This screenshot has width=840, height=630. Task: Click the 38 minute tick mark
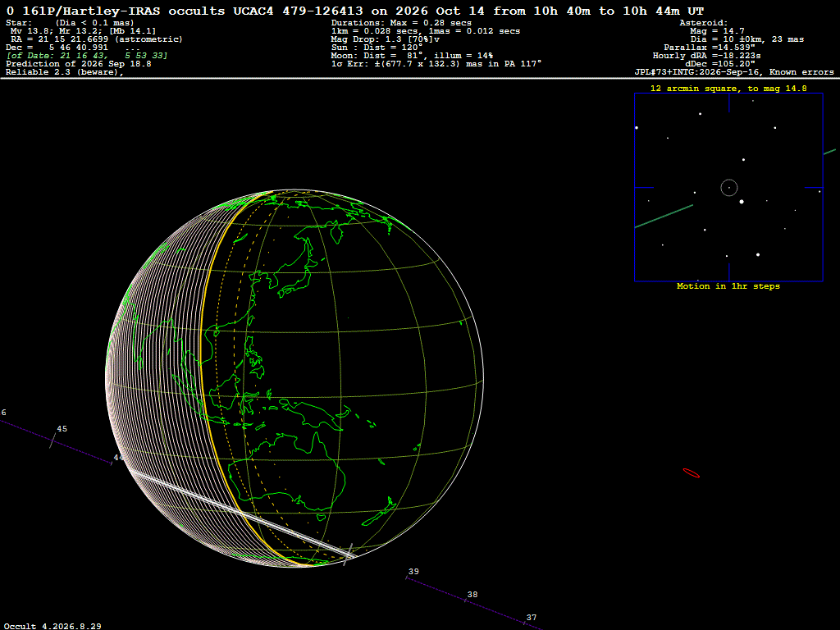click(x=465, y=600)
